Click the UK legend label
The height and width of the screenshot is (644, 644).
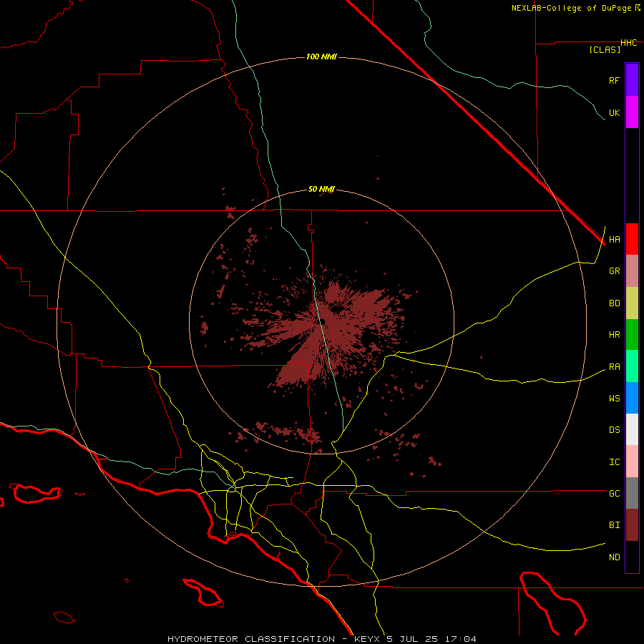[x=614, y=112]
